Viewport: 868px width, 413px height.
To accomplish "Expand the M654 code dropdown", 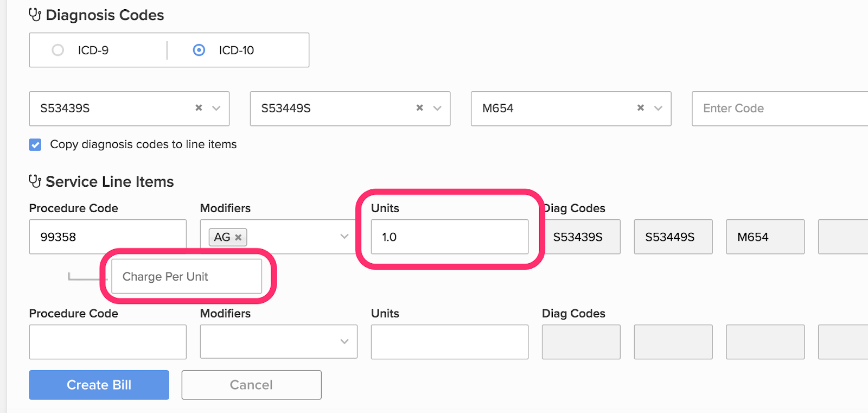I will [x=659, y=108].
